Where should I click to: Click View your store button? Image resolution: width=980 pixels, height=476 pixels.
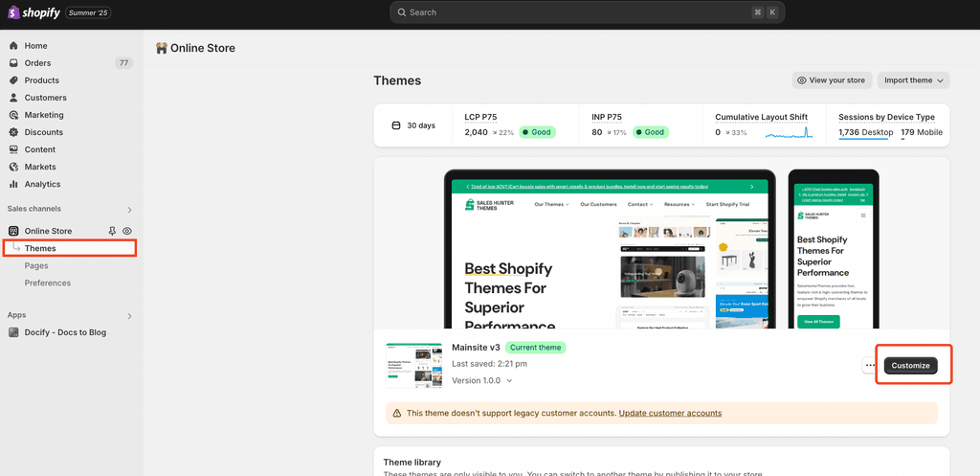pyautogui.click(x=832, y=80)
